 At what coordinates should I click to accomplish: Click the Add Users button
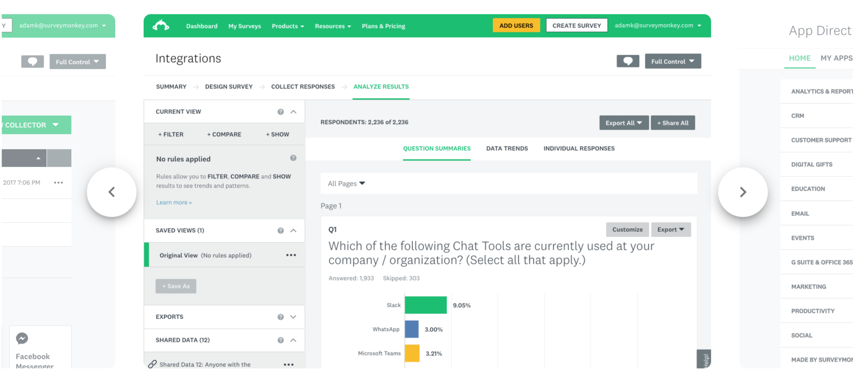[x=516, y=25]
